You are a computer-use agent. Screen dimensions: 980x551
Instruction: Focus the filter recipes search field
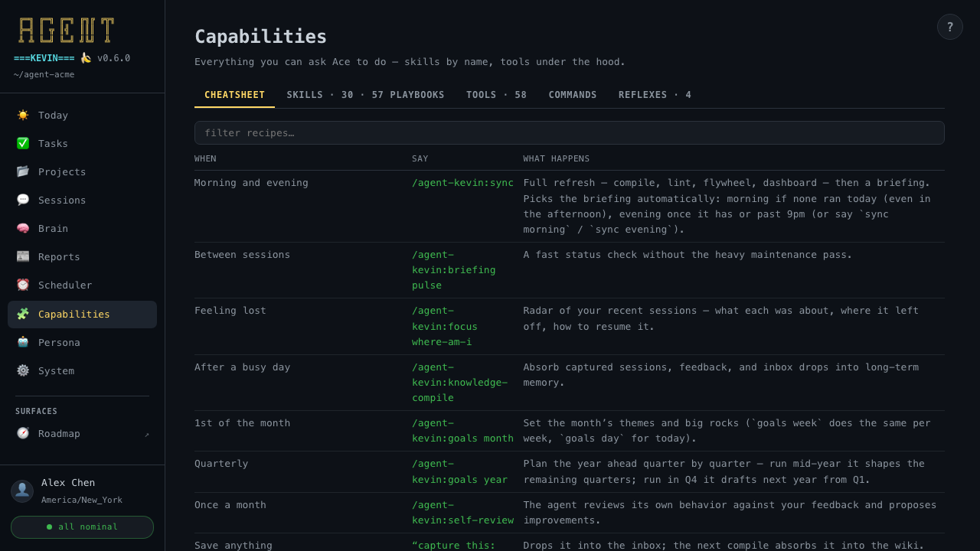pos(570,132)
